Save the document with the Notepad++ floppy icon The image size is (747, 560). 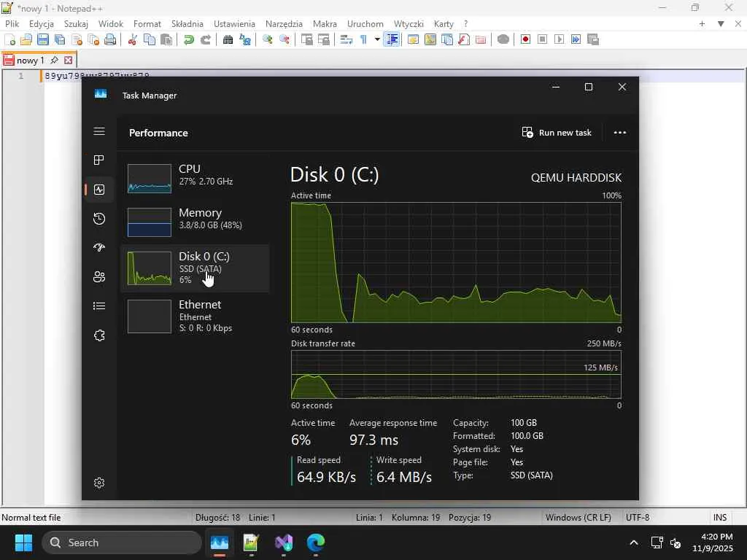(43, 39)
